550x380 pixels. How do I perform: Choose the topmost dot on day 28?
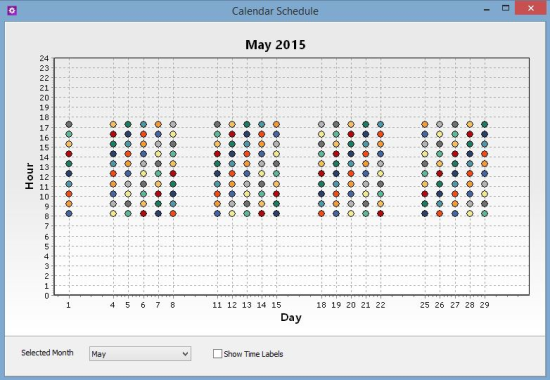[470, 124]
